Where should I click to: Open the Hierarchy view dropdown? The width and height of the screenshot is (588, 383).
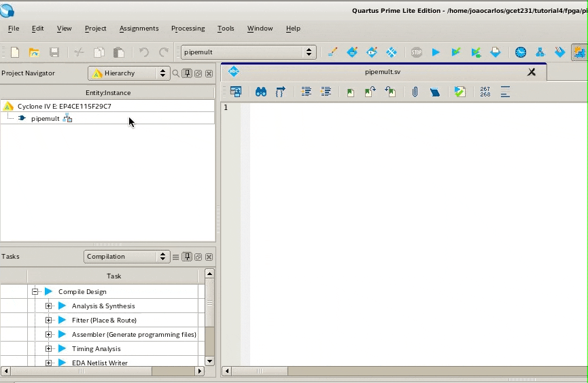click(128, 73)
